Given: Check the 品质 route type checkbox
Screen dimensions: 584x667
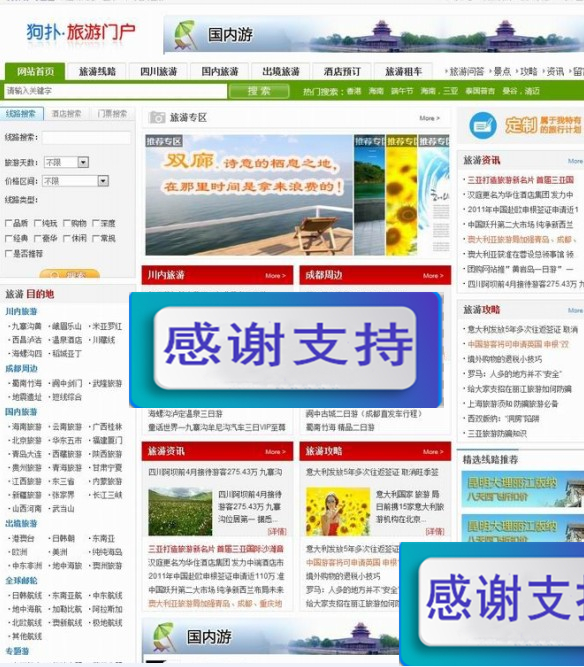Looking at the screenshot, I should [x=8, y=224].
